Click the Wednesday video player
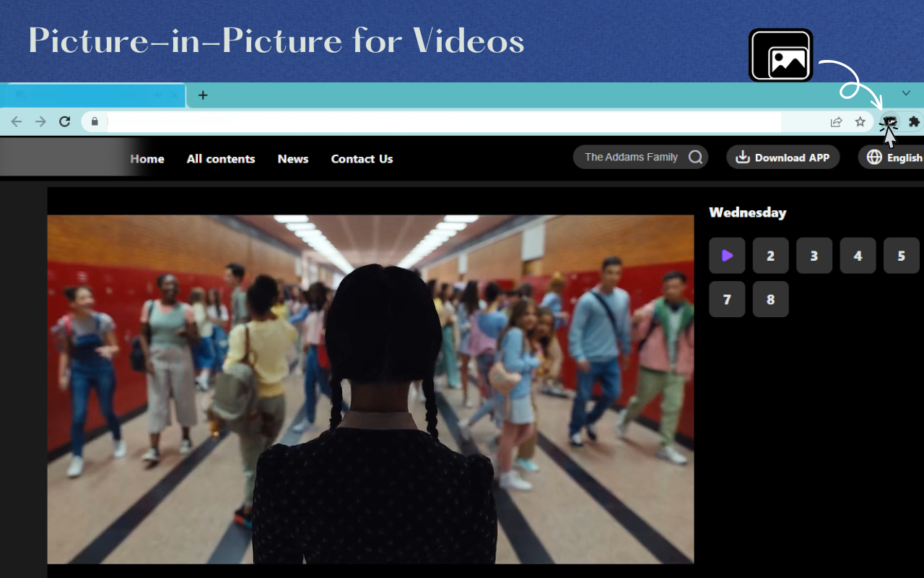This screenshot has height=578, width=924. point(370,389)
